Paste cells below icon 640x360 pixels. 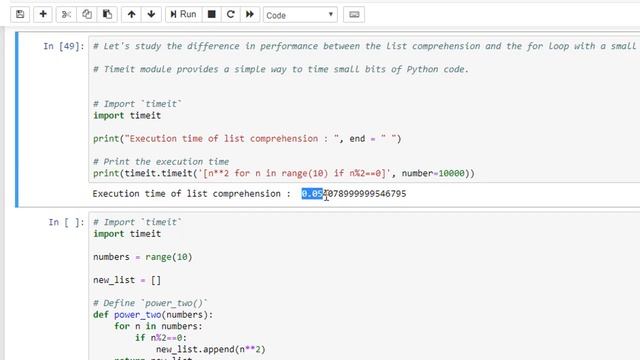[107, 15]
